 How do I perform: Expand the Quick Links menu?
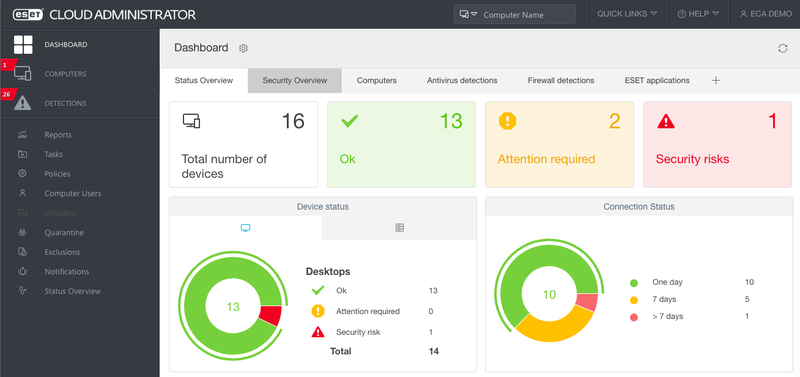point(627,14)
